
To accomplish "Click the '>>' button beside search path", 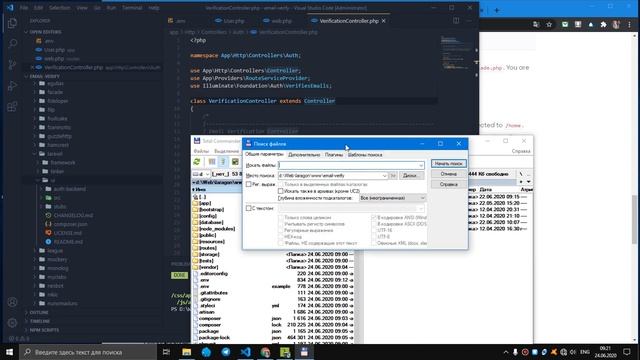I will pos(393,176).
